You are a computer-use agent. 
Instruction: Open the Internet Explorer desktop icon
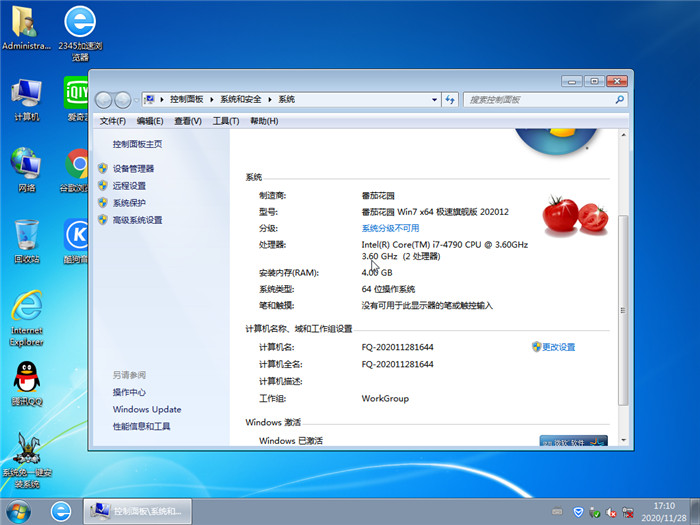point(26,318)
